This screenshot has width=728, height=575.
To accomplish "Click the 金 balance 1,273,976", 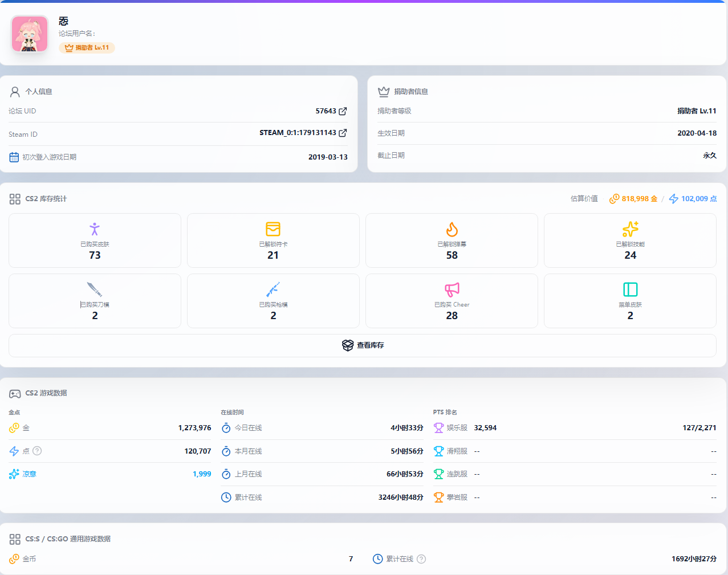I will pos(194,428).
